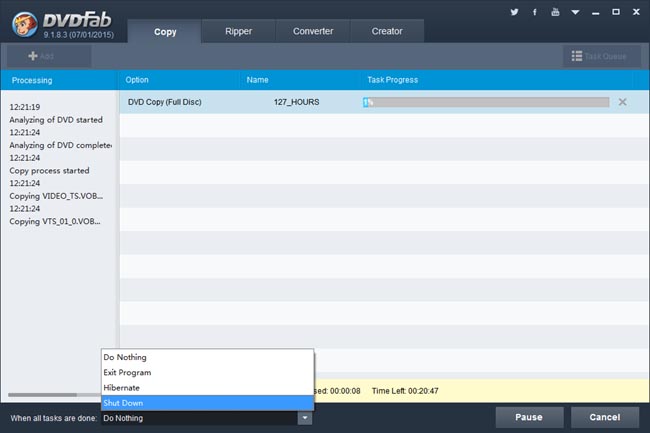The image size is (650, 433).
Task: Click the 127_HOURS task name
Action: [x=296, y=102]
